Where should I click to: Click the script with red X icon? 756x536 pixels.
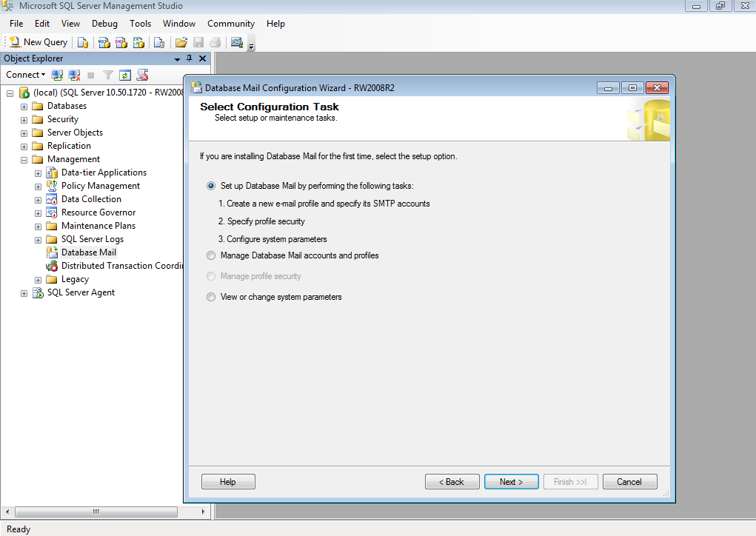(142, 76)
